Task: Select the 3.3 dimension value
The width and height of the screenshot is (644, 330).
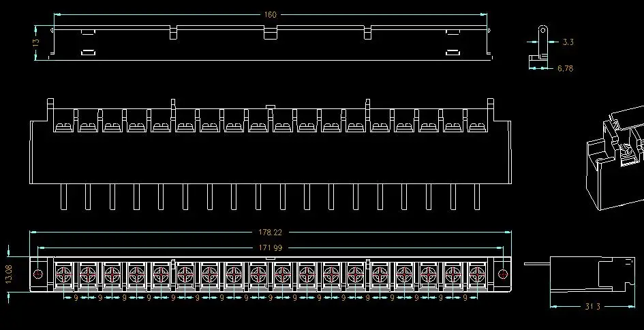Action: [x=568, y=42]
